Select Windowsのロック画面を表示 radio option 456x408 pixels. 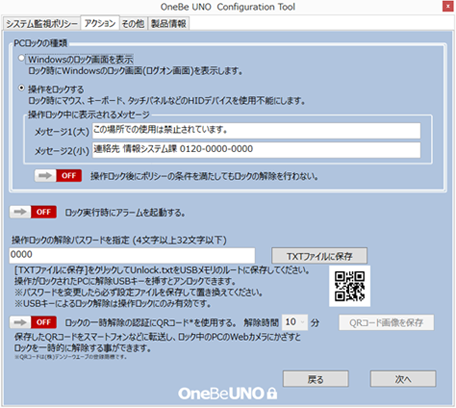(x=22, y=58)
